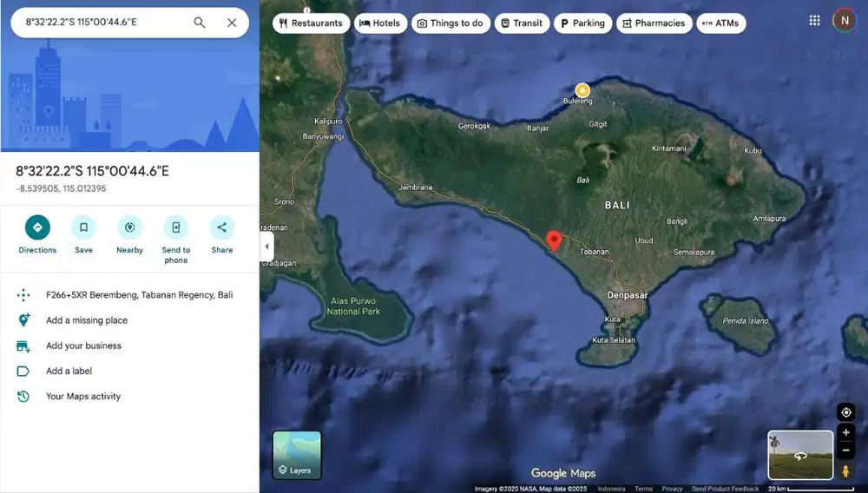Click the Kuta Selatan map label
This screenshot has width=868, height=493.
click(x=614, y=339)
